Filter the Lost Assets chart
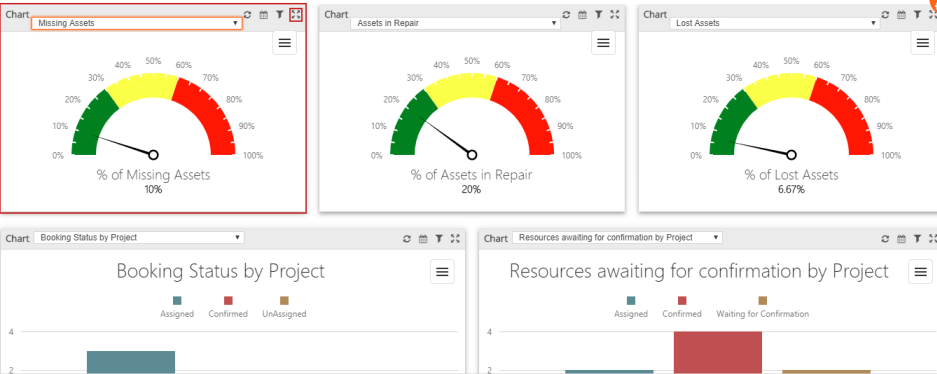 [917, 15]
